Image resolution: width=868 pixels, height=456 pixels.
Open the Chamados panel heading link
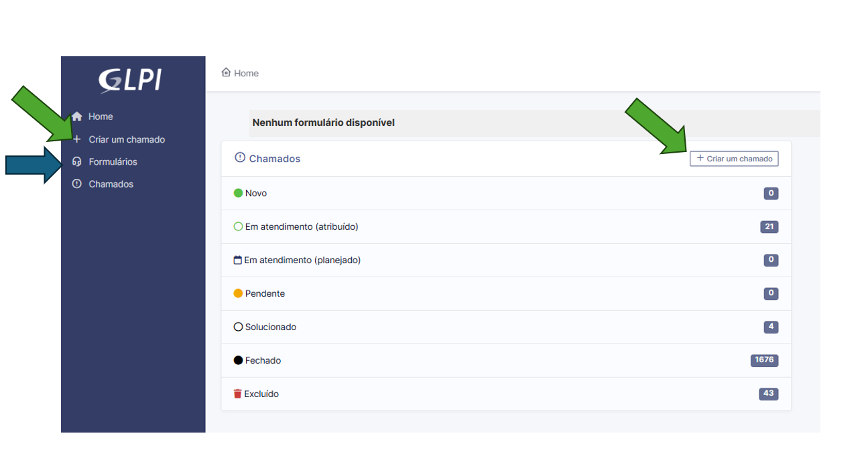pos(275,159)
